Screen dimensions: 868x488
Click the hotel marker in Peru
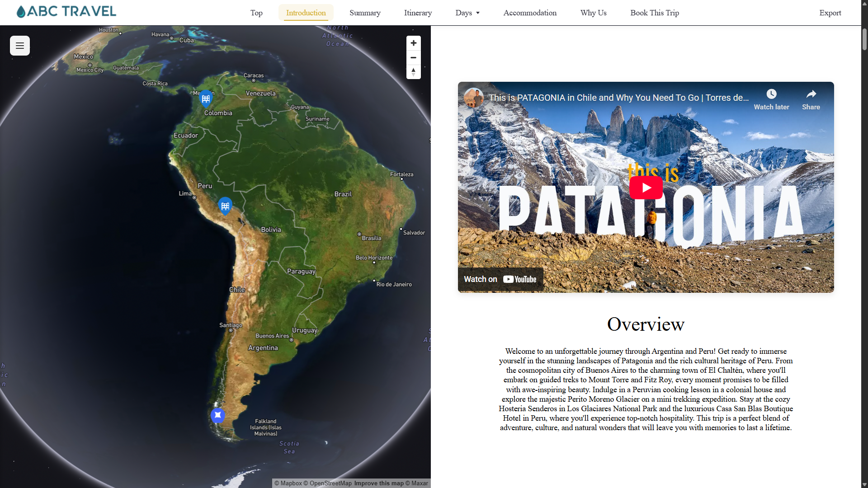(x=225, y=206)
